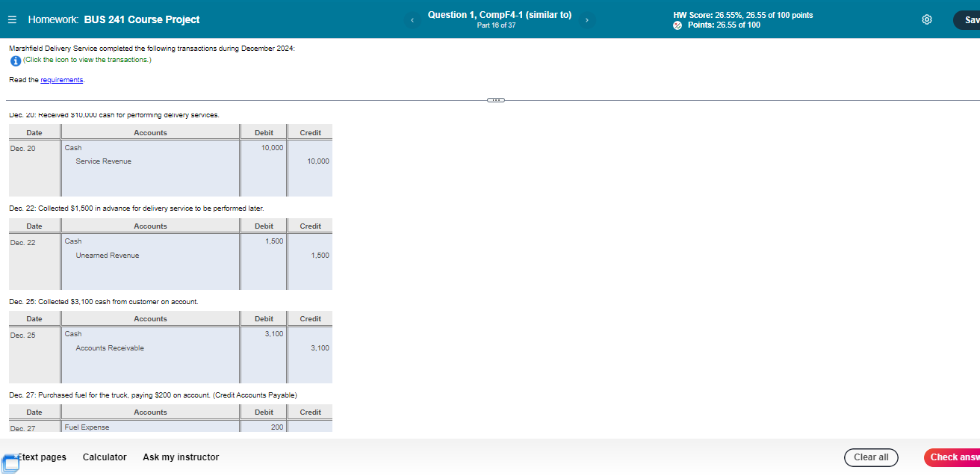Click the Homework: BUS 241 Course Project title
This screenshot has width=980, height=476.
pos(114,19)
